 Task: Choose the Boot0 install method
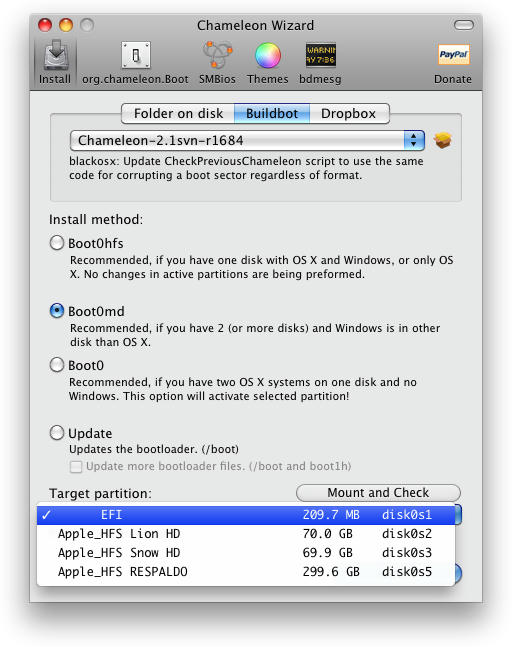click(x=57, y=365)
